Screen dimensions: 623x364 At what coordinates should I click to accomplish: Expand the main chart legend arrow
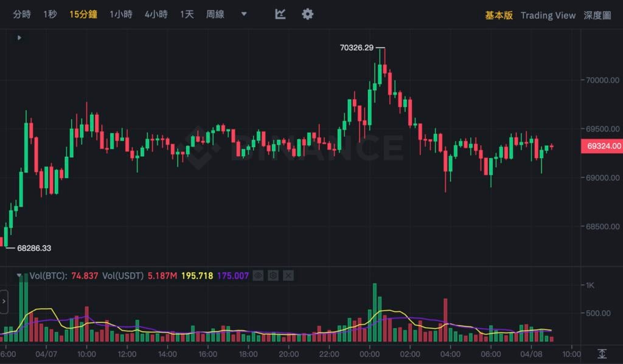19,38
